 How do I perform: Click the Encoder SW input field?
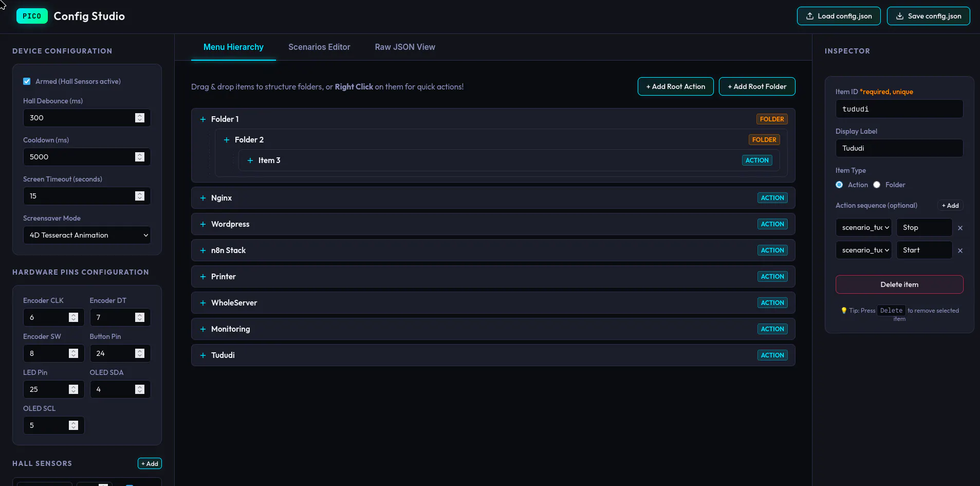pos(53,353)
